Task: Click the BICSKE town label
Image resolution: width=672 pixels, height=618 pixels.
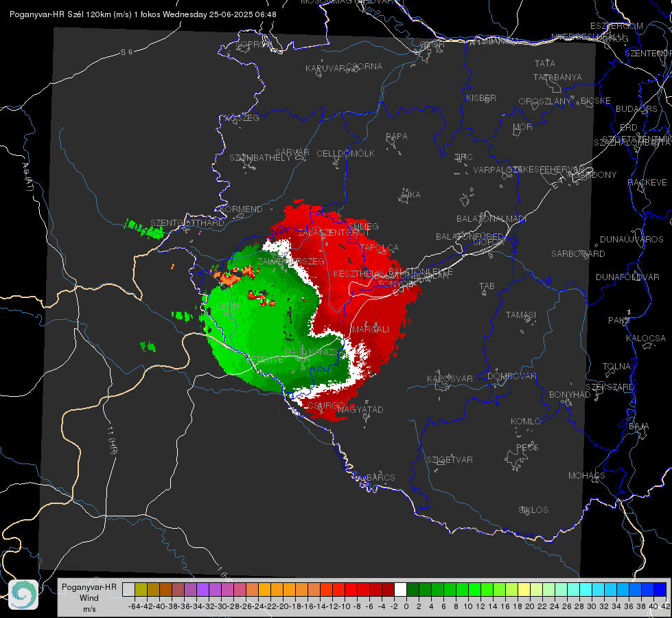Action: coord(596,100)
